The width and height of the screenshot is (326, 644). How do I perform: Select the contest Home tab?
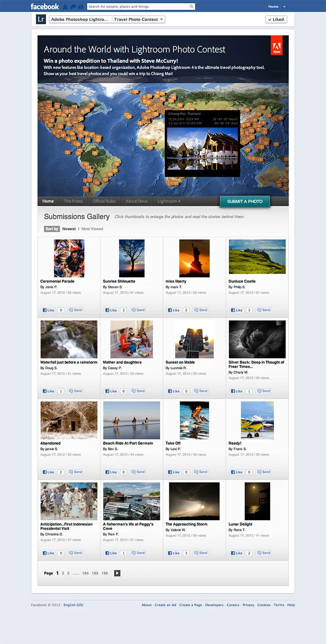coord(48,201)
